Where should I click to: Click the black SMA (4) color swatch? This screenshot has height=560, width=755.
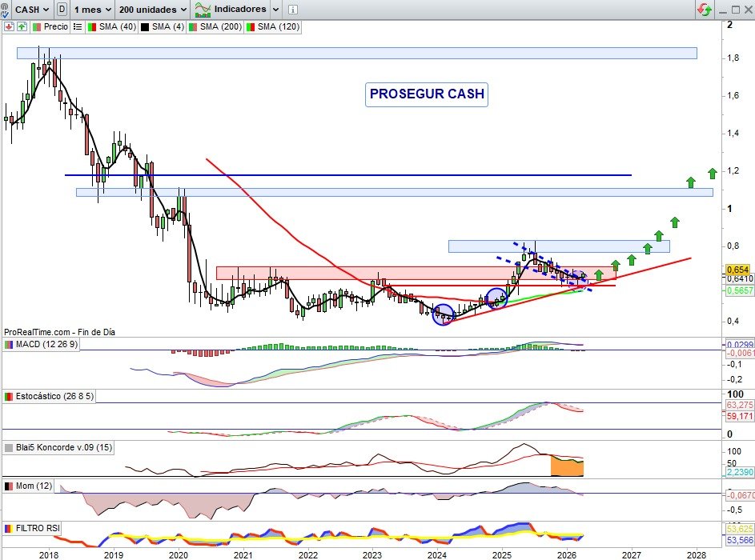pyautogui.click(x=144, y=27)
